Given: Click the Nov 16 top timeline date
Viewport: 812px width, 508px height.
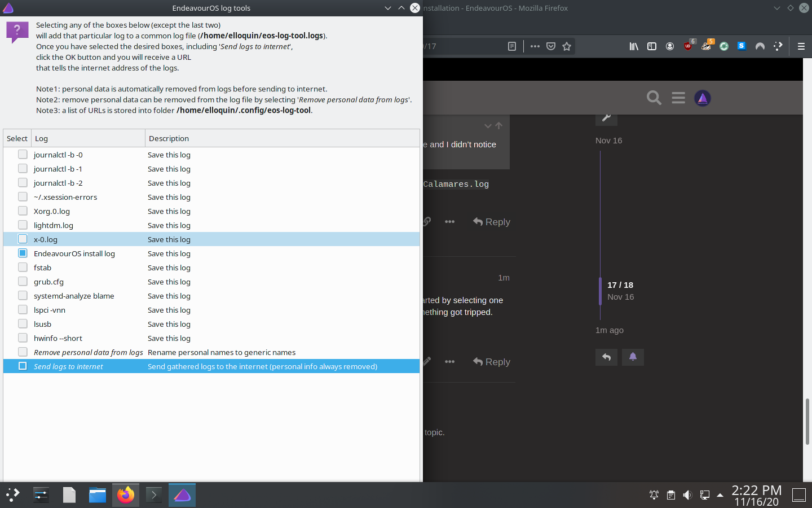Looking at the screenshot, I should 609,141.
